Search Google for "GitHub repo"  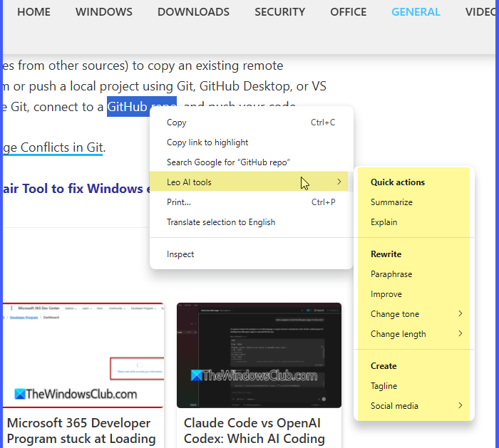pos(251,162)
